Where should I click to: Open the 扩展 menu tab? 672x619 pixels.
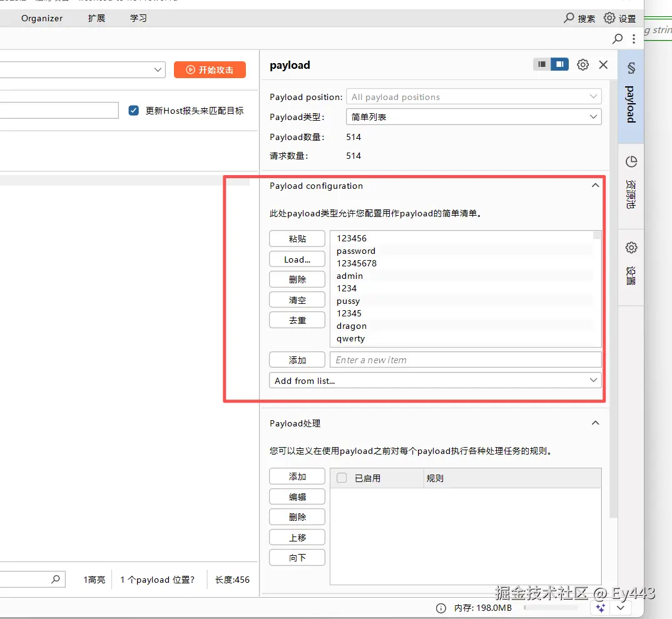(96, 18)
